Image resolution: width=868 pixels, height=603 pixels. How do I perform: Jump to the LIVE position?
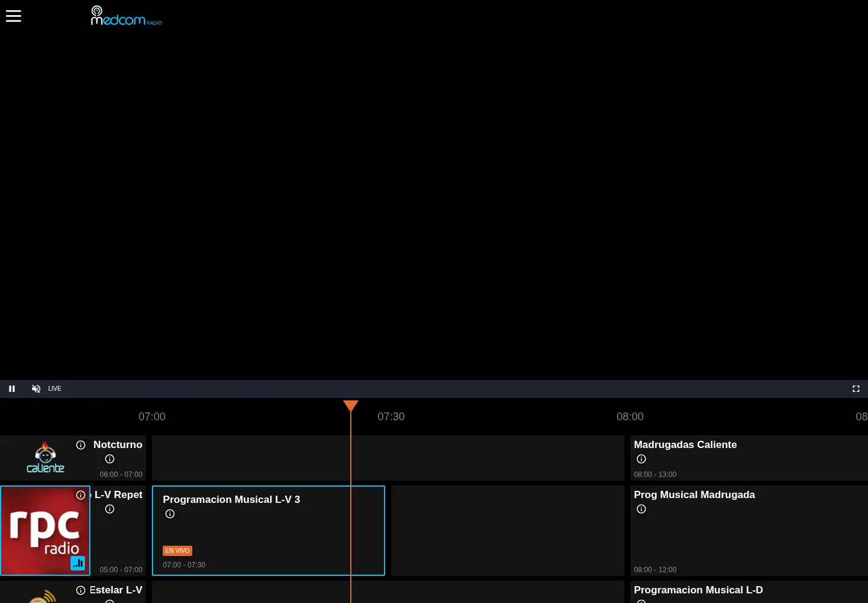click(55, 389)
